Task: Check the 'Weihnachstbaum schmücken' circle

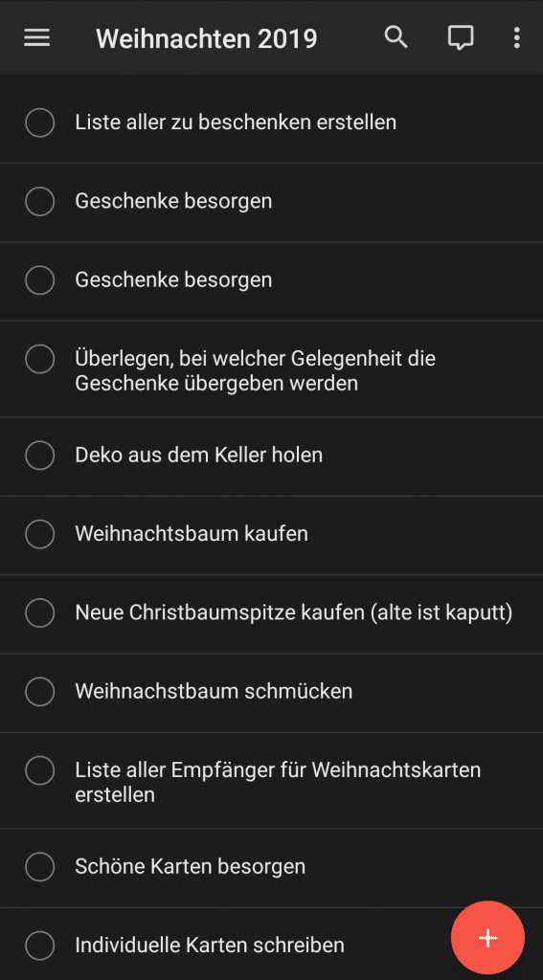Action: pos(39,691)
